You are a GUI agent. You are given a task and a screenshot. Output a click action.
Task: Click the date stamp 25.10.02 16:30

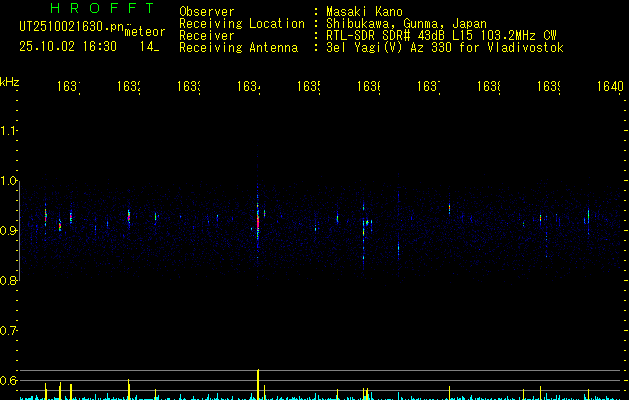tap(68, 47)
